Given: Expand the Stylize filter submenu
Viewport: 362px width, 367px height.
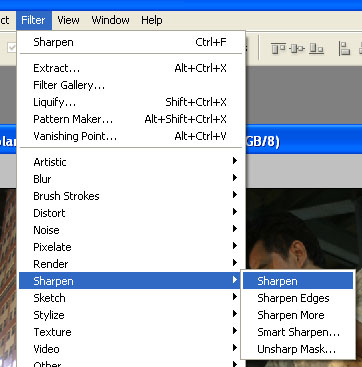Looking at the screenshot, I should pyautogui.click(x=131, y=315).
